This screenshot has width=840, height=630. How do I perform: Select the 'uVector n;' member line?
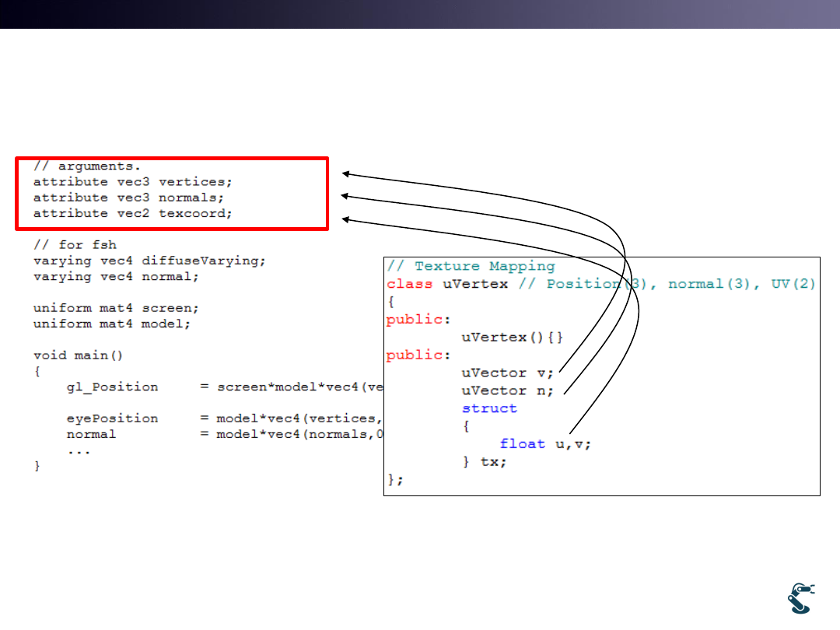(507, 390)
